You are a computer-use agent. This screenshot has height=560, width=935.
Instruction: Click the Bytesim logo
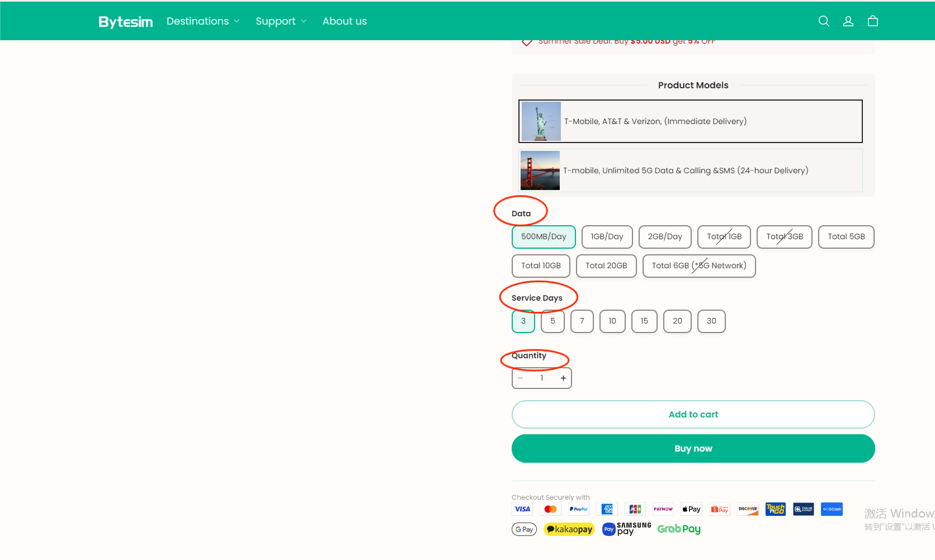pyautogui.click(x=125, y=21)
